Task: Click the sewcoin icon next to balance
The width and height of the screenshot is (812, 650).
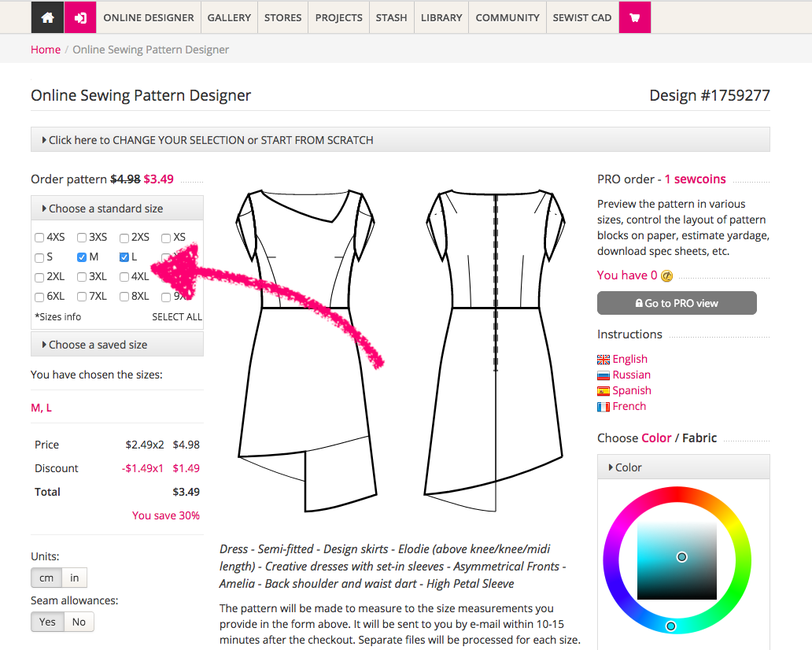Action: click(666, 276)
